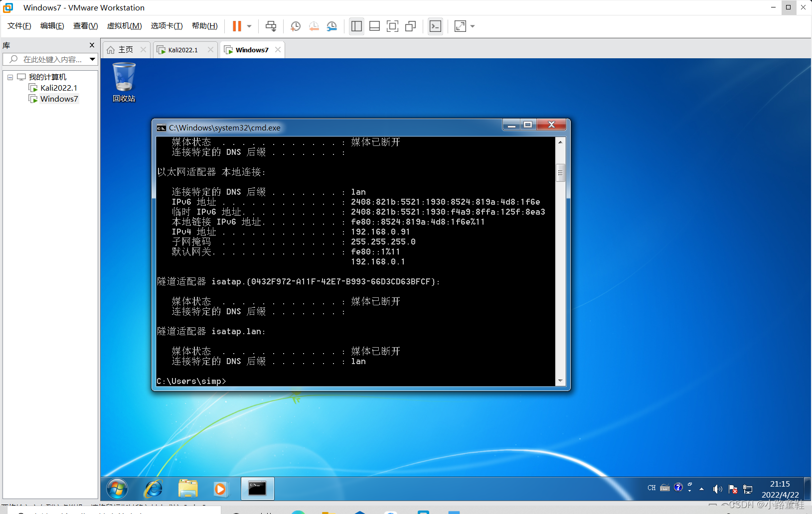Screen dimensions: 812x514
Task: Close the Windows7 tab
Action: [278, 50]
